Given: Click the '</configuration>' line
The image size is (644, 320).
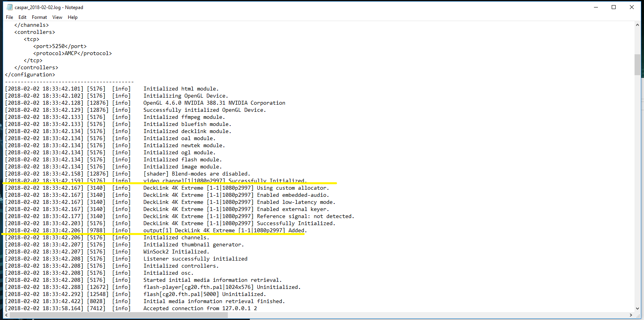Looking at the screenshot, I should pyautogui.click(x=30, y=75).
